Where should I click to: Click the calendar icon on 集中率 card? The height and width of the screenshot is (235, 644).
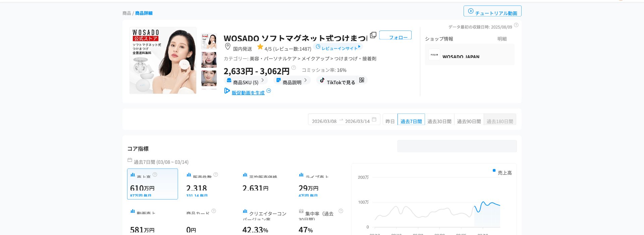coord(301,211)
